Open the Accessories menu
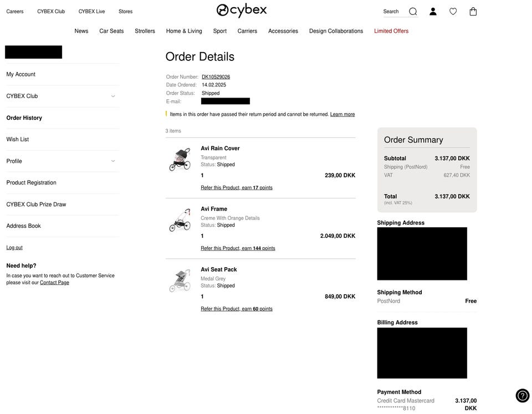 coord(283,31)
